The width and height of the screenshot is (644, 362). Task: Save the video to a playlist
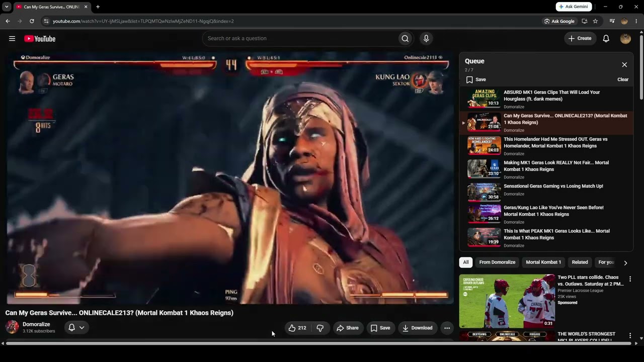click(x=380, y=328)
